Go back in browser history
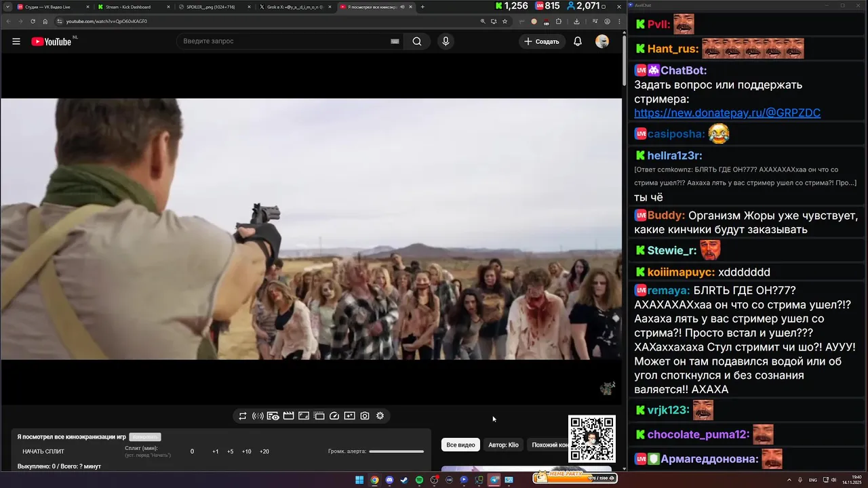This screenshot has width=868, height=488. [x=8, y=21]
